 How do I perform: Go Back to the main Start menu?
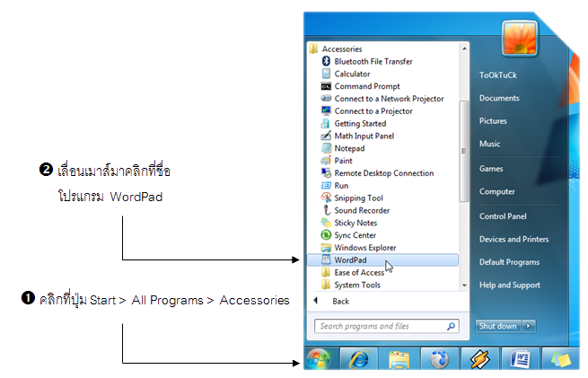(x=340, y=302)
